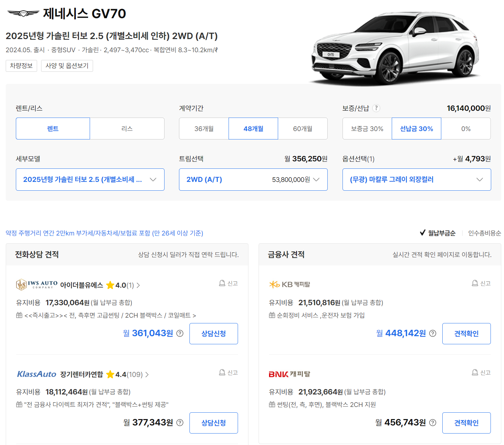Open 트림선택 dropdown showing 2WD (A/T)

[253, 180]
